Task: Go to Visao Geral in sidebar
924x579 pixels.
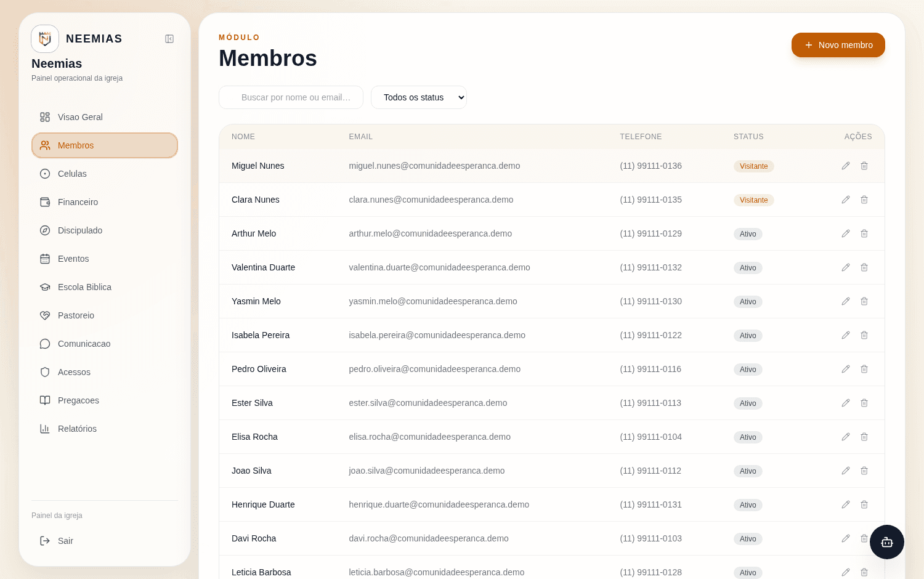Action: [105, 117]
